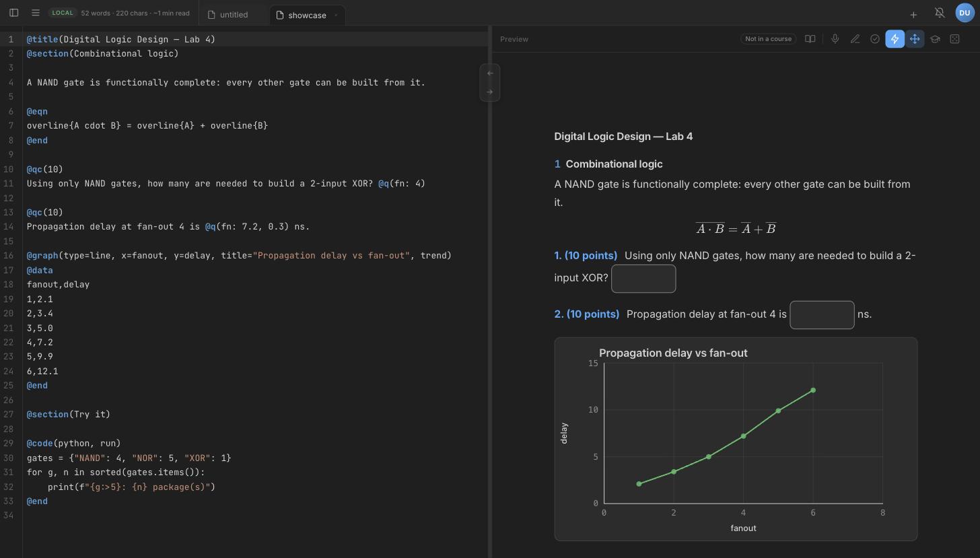Viewport: 980px width, 558px height.
Task: Click the overline equation source line
Action: coord(147,126)
